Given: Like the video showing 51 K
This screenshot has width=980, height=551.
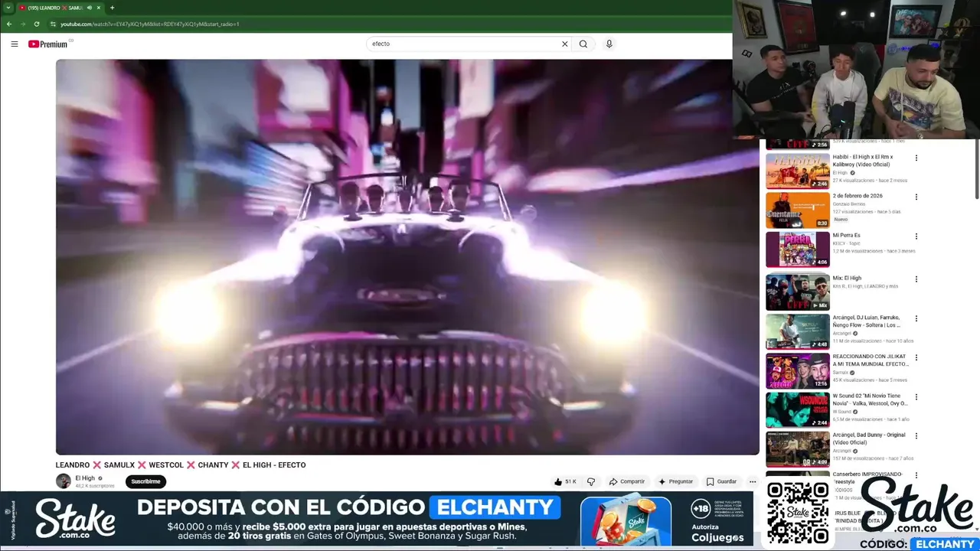Looking at the screenshot, I should 564,481.
